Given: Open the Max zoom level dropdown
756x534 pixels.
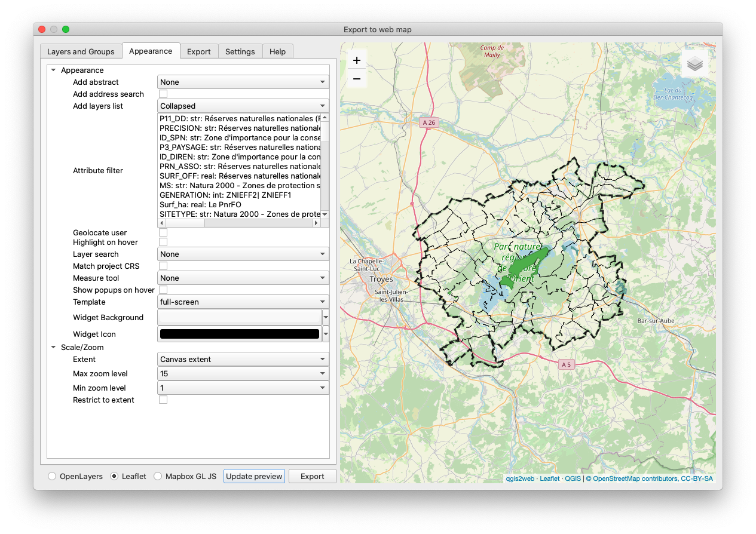Looking at the screenshot, I should pyautogui.click(x=243, y=373).
